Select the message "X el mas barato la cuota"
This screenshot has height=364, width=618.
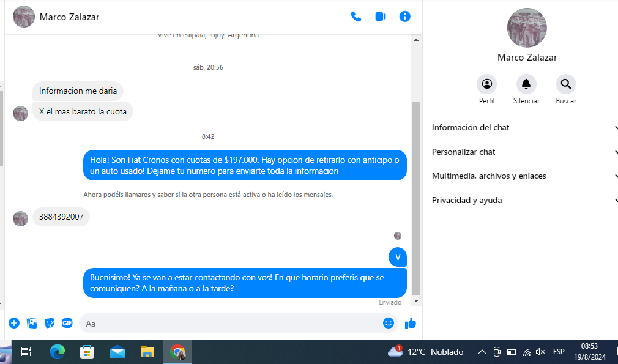click(83, 112)
